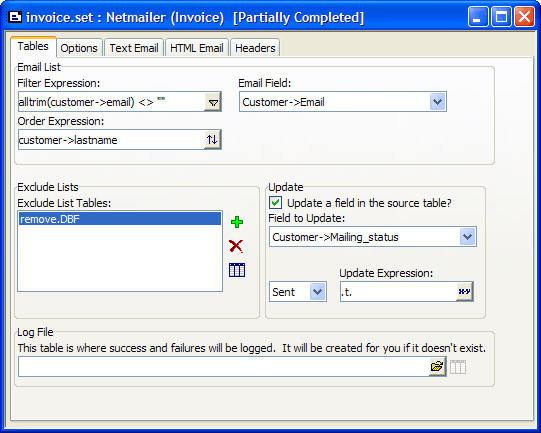Screen dimensions: 541x433
Task: Open the Text Email tab
Action: pyautogui.click(x=134, y=48)
